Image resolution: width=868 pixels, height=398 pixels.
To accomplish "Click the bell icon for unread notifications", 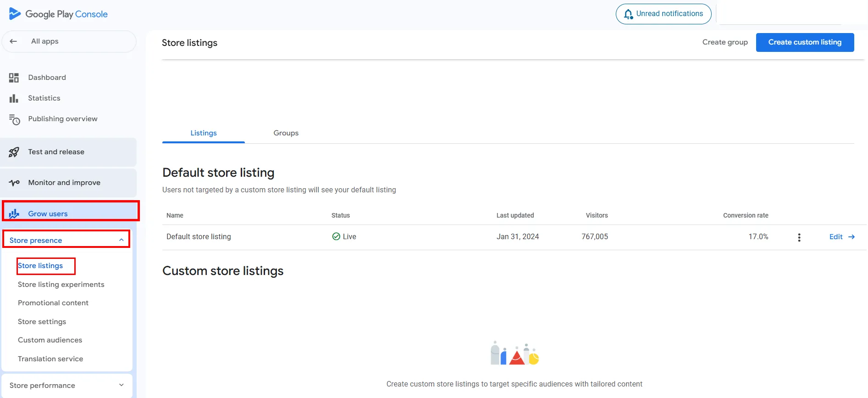I will tap(628, 14).
